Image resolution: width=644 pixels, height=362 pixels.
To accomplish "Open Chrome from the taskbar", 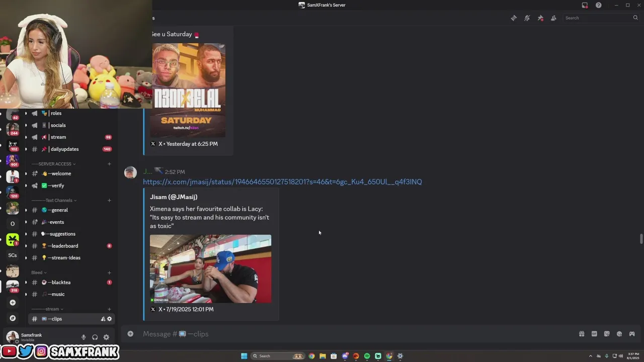I will click(x=311, y=356).
